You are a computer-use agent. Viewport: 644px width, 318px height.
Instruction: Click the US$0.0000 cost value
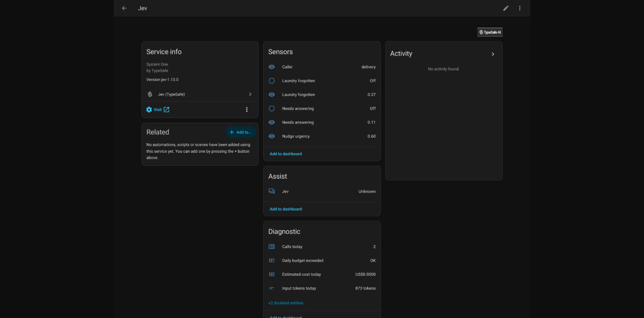click(365, 274)
